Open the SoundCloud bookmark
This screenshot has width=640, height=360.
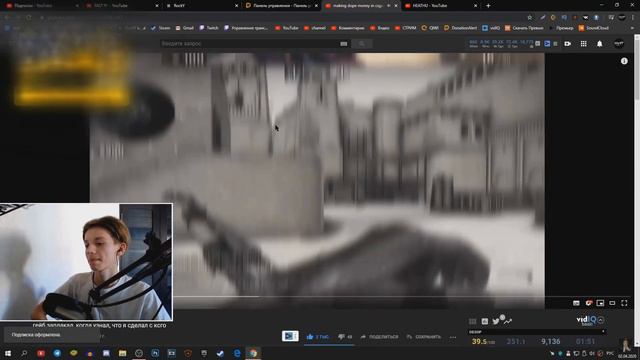coord(593,28)
